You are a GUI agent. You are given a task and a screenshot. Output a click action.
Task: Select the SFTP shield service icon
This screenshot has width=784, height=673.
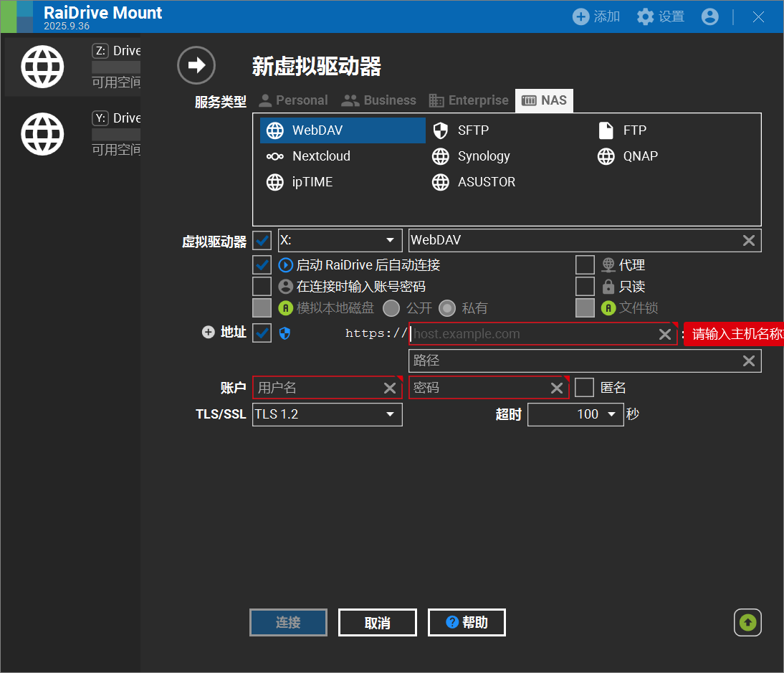441,130
